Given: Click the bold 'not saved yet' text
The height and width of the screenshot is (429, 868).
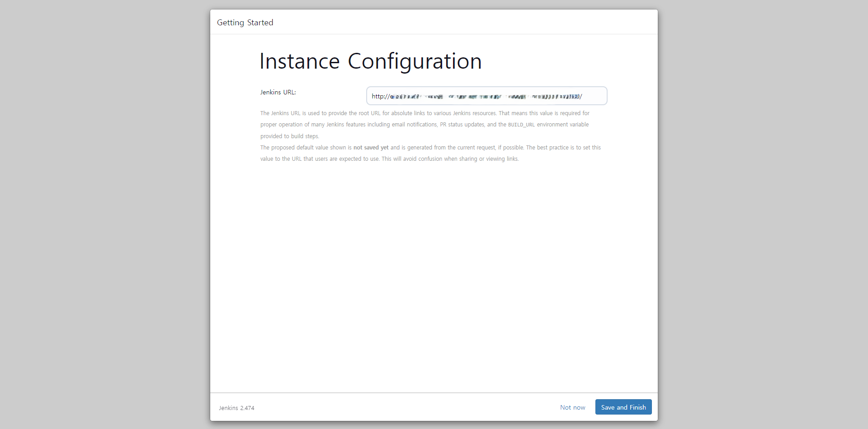Looking at the screenshot, I should pos(371,148).
